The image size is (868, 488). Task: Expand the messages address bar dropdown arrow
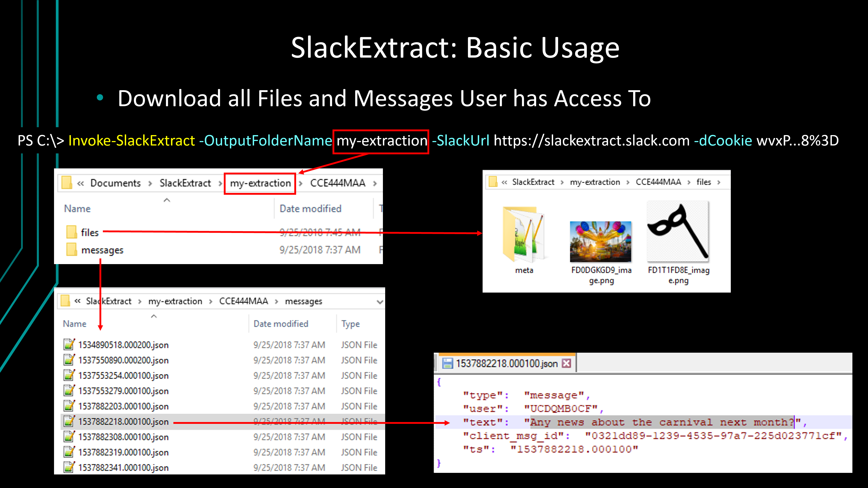[x=380, y=302]
